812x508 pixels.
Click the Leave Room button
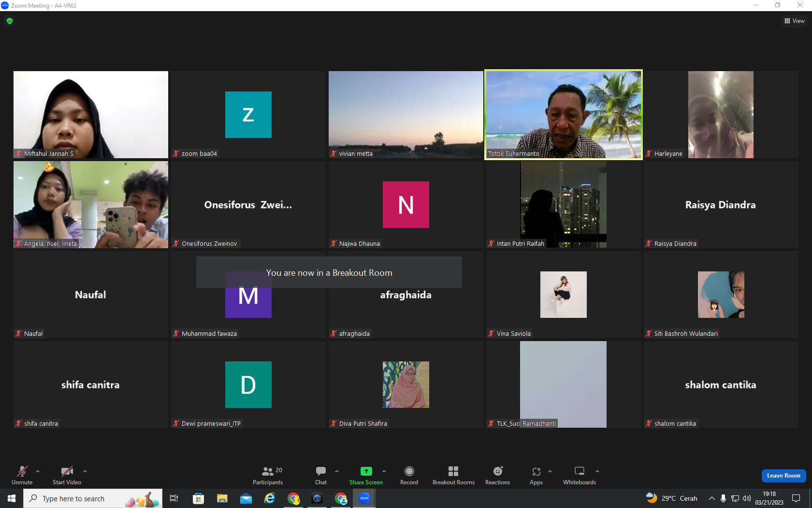[783, 476]
